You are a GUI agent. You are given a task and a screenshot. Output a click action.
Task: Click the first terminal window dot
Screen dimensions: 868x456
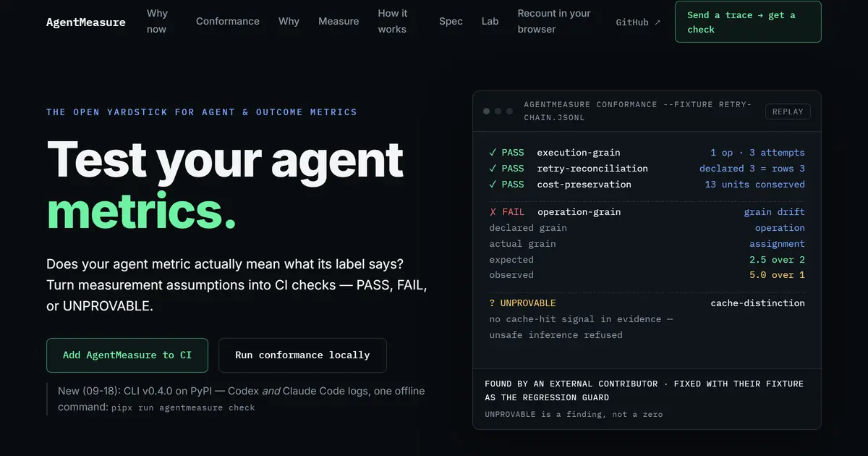pos(487,111)
